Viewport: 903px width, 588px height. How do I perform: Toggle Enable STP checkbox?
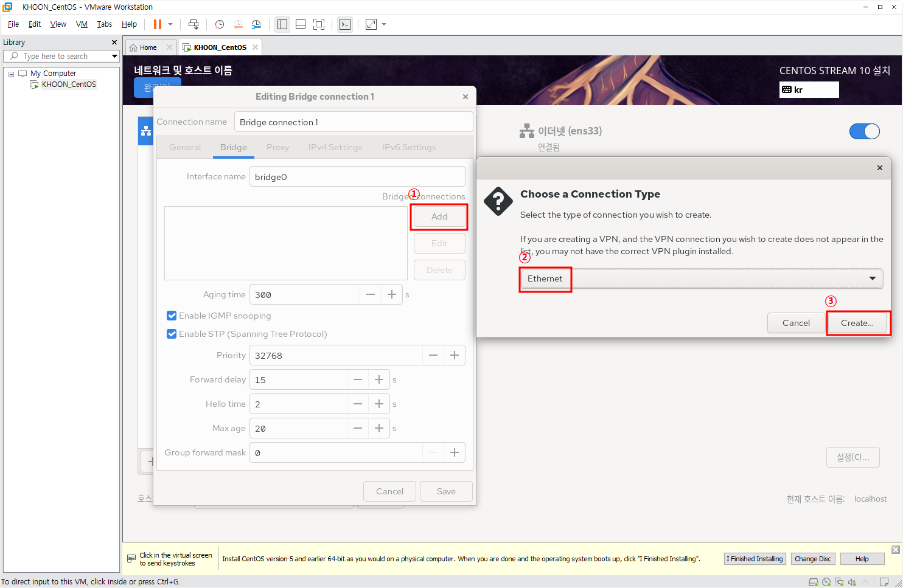click(x=172, y=334)
